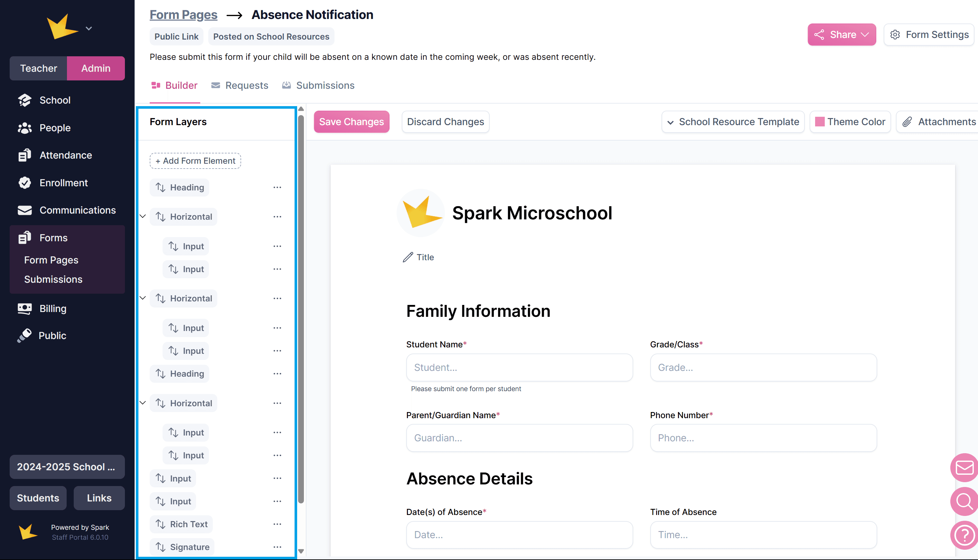Image resolution: width=978 pixels, height=560 pixels.
Task: Click the question mark help icon
Action: pos(964,535)
